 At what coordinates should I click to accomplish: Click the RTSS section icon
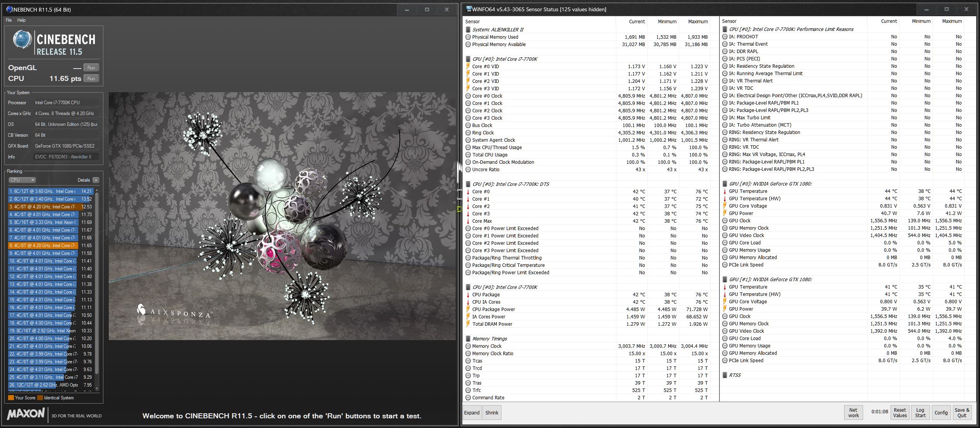[725, 375]
